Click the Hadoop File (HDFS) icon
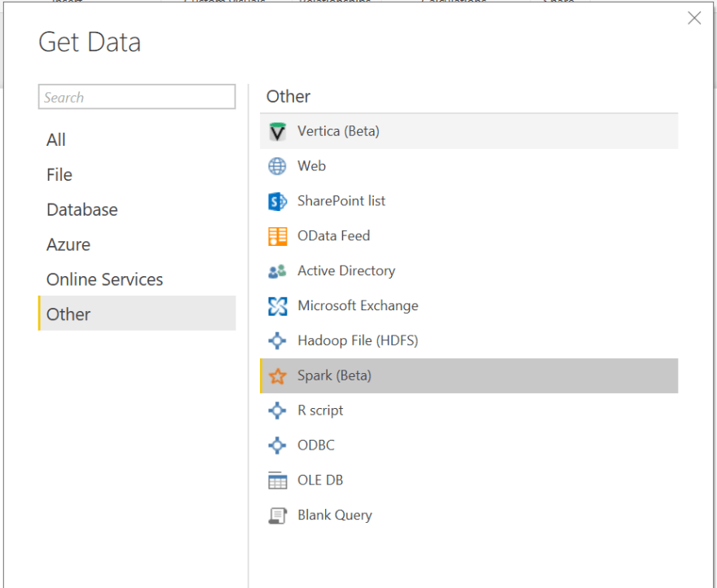The width and height of the screenshot is (717, 588). (x=277, y=340)
